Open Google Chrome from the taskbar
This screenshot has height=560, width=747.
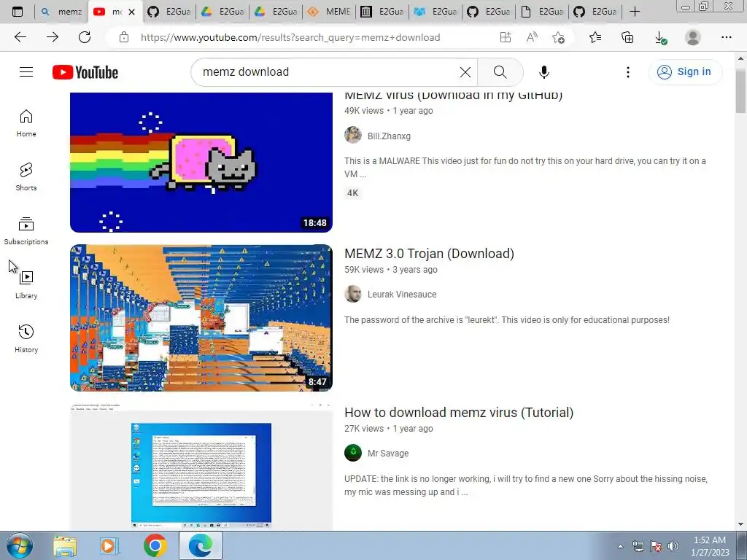pyautogui.click(x=155, y=545)
